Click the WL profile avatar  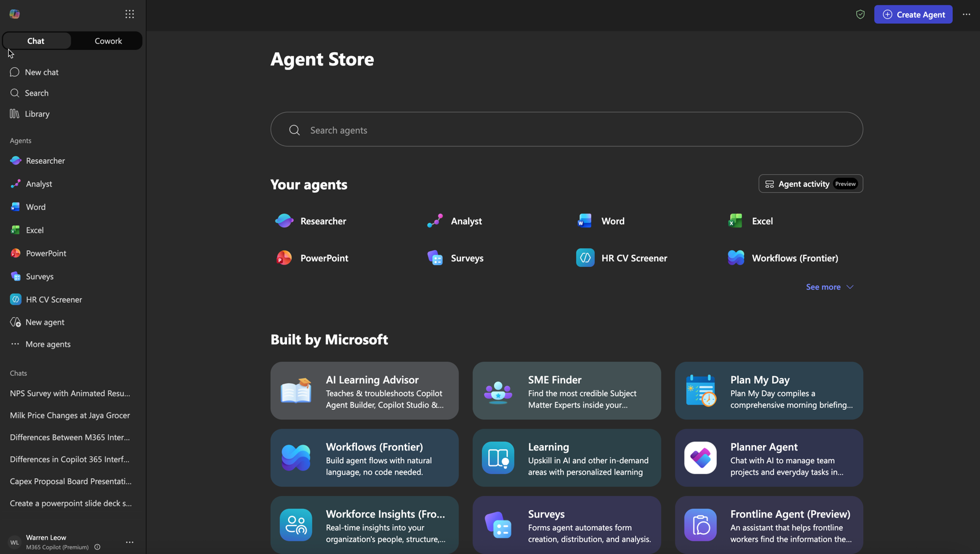tap(14, 542)
